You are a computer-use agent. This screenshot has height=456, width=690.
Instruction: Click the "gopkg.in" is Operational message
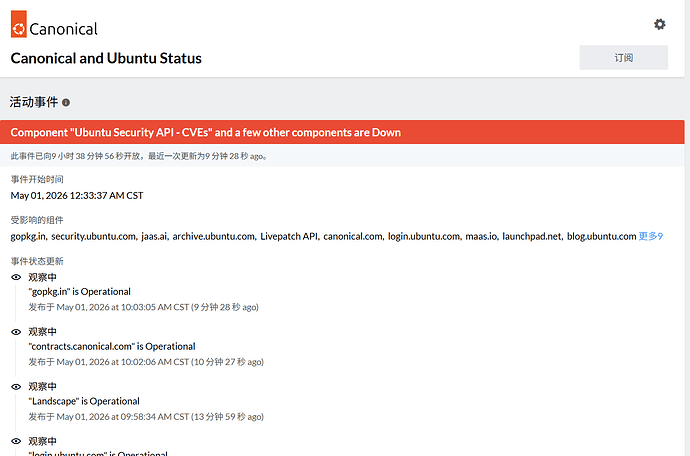80,292
